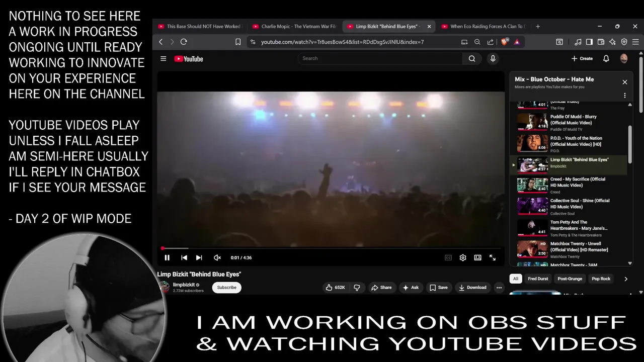644x362 pixels.
Task: Subscribe to the limpbizkit channel
Action: [226, 288]
